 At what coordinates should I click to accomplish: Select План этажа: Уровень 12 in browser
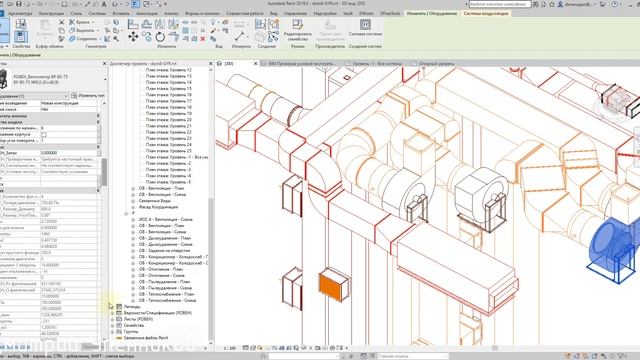point(169,70)
